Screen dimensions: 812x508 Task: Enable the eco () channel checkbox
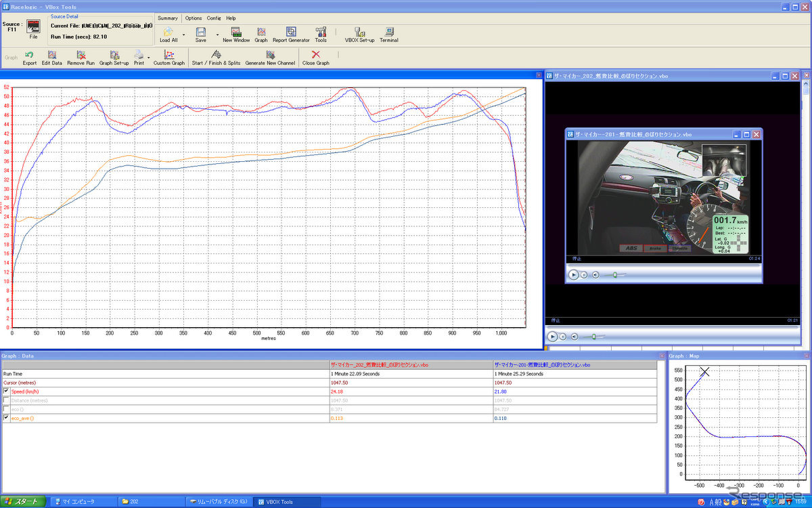point(7,409)
